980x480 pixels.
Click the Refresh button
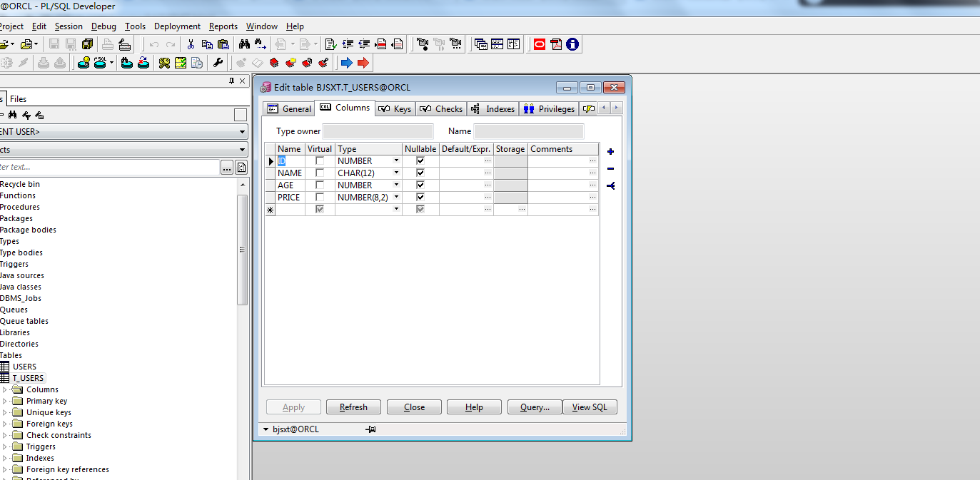point(353,407)
